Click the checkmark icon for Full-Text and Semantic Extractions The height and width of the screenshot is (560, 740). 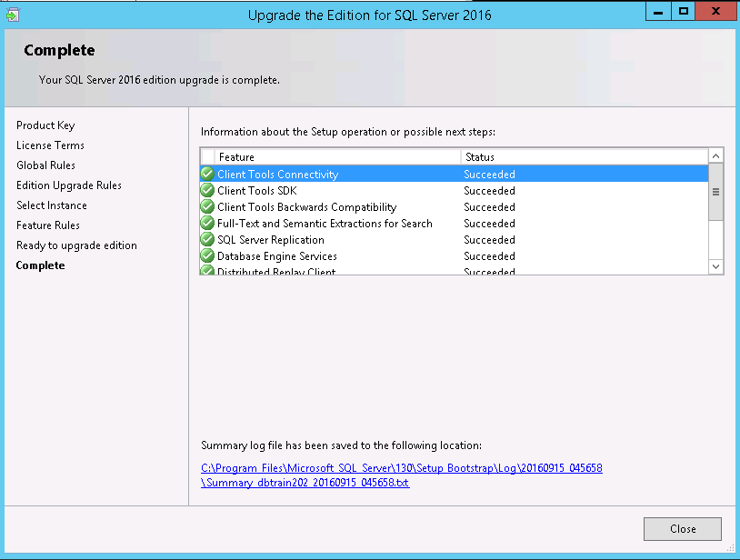(x=207, y=223)
